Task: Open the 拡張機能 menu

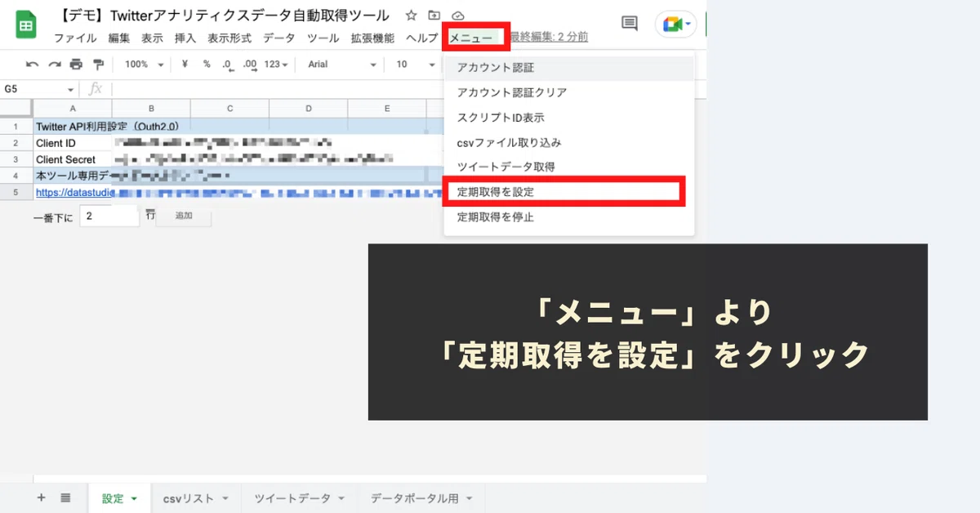Action: [372, 38]
